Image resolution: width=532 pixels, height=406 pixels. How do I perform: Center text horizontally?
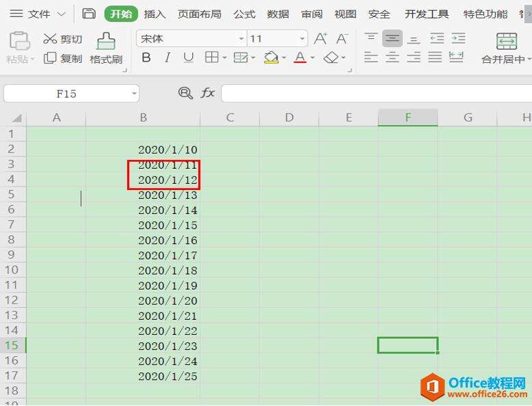[x=393, y=57]
